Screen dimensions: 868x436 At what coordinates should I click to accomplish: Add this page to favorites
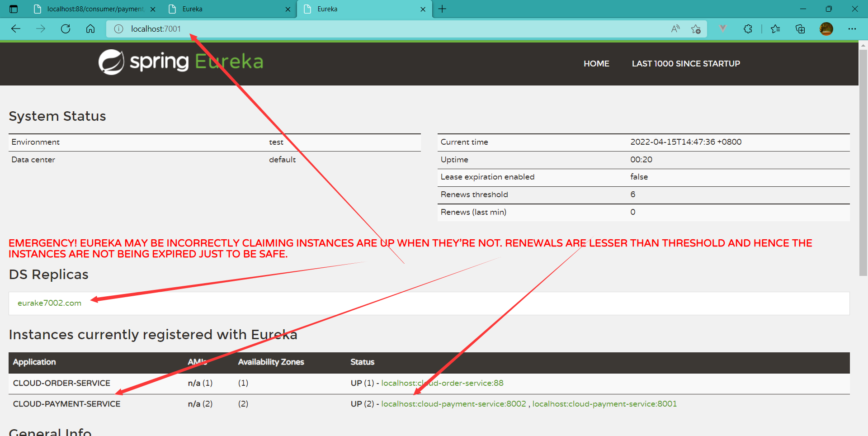(696, 29)
